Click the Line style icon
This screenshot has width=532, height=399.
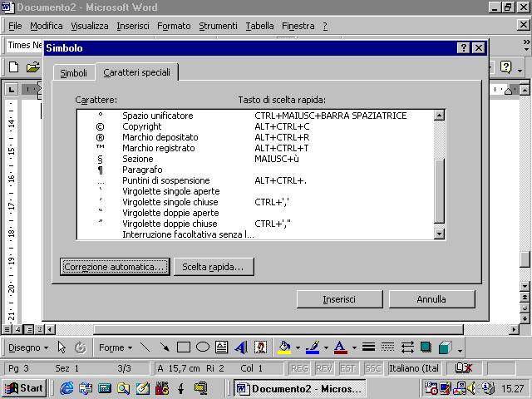coord(368,347)
